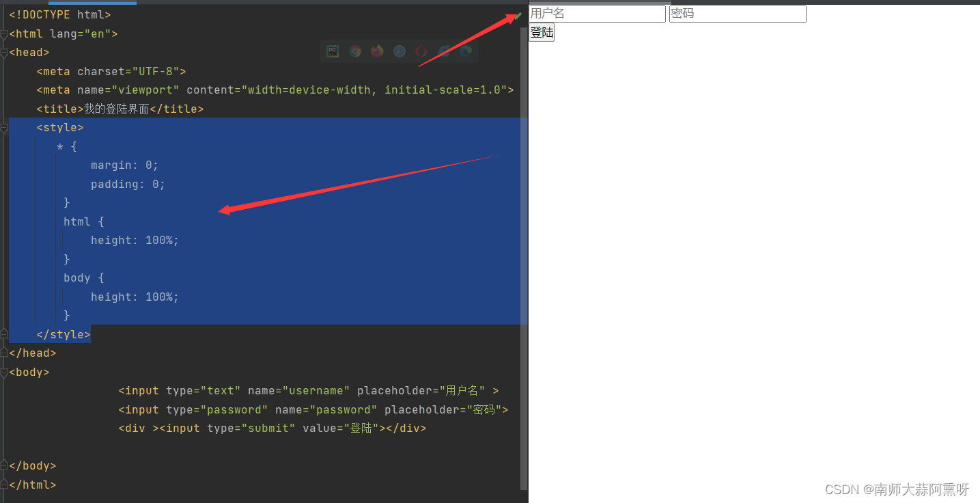Screen dimensions: 980x503
Task: Focus the 密码 password input field
Action: (x=738, y=14)
